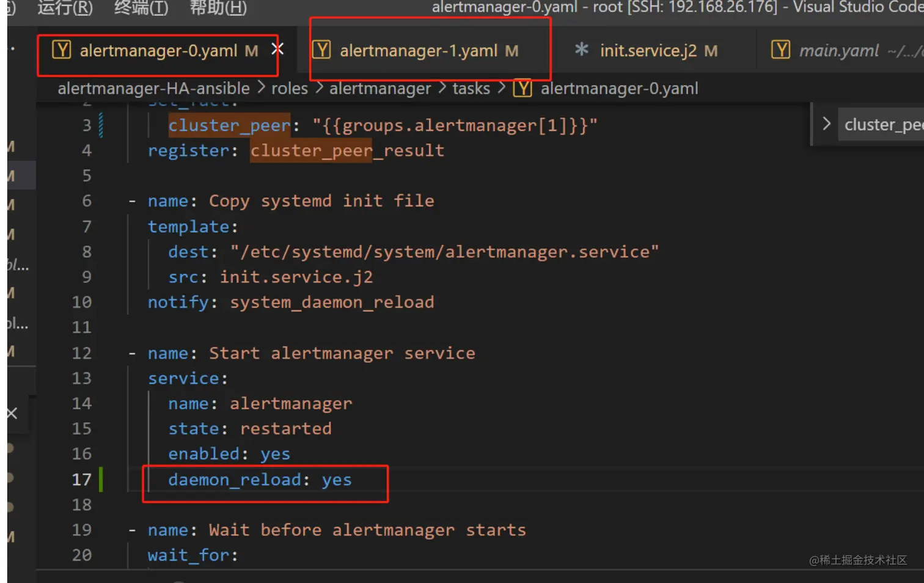The height and width of the screenshot is (583, 924).
Task: Close the left sidebar panel X button
Action: pyautogui.click(x=12, y=414)
